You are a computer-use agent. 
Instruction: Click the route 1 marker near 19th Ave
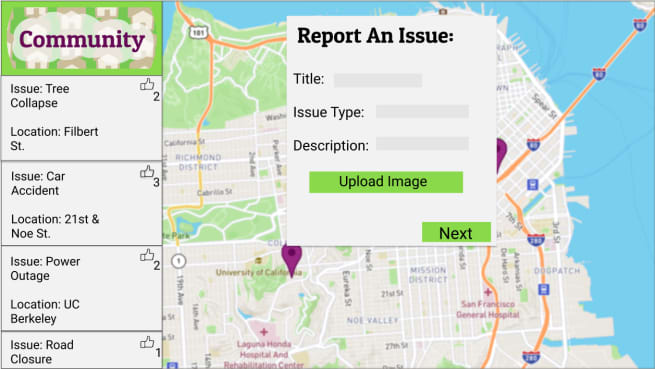pos(178,261)
